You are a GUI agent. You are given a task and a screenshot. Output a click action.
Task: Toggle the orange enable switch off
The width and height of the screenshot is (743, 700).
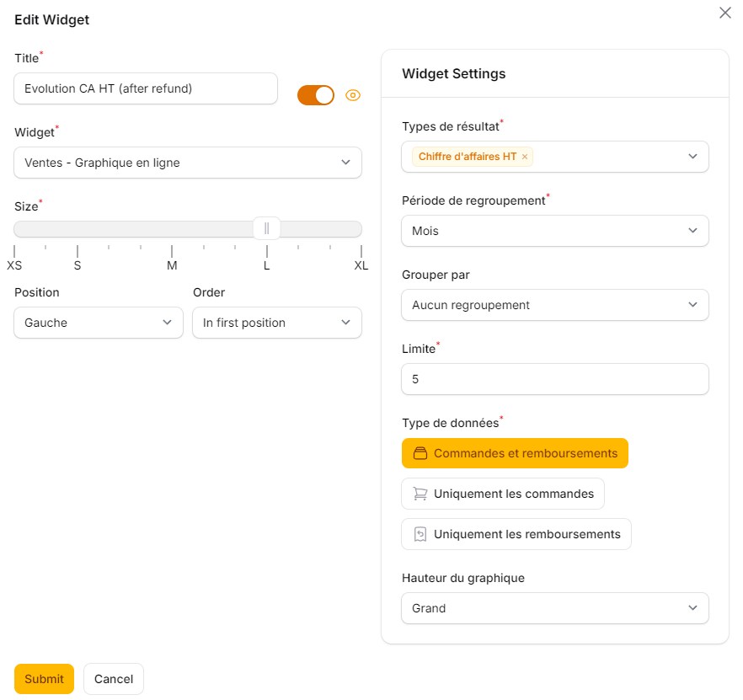pos(316,95)
